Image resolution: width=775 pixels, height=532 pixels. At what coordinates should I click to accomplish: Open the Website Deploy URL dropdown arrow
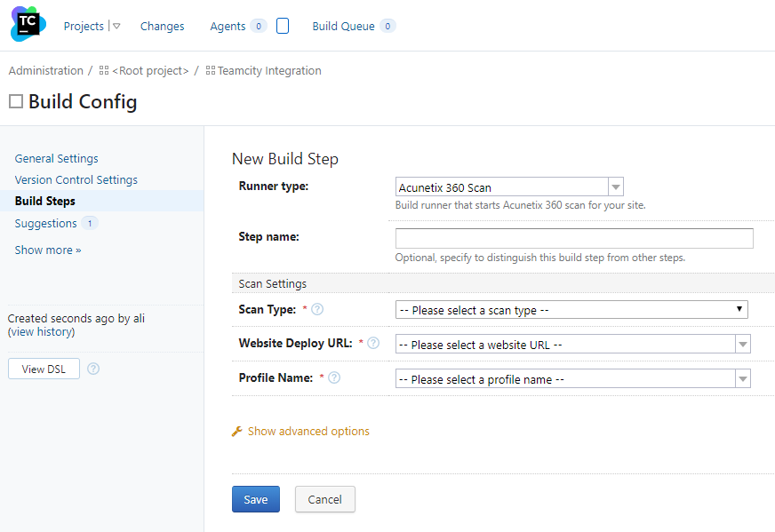click(x=743, y=345)
